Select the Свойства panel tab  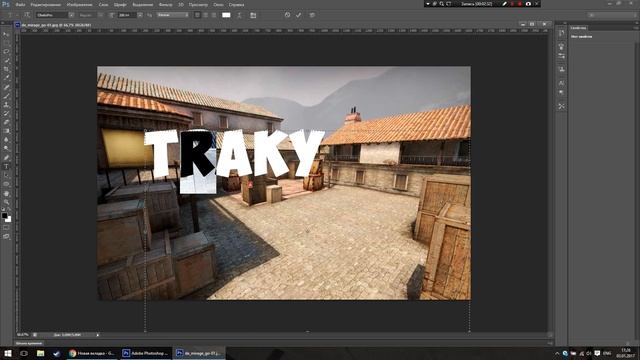pyautogui.click(x=578, y=28)
